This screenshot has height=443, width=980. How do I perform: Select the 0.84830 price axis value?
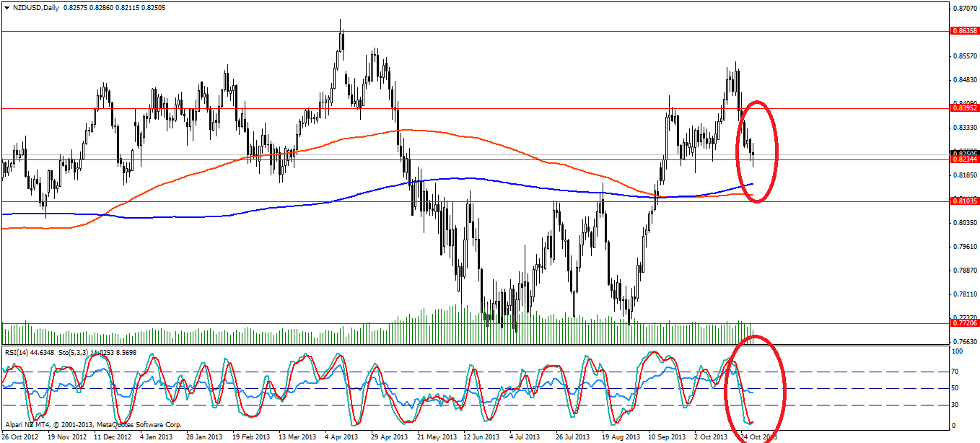[966, 79]
